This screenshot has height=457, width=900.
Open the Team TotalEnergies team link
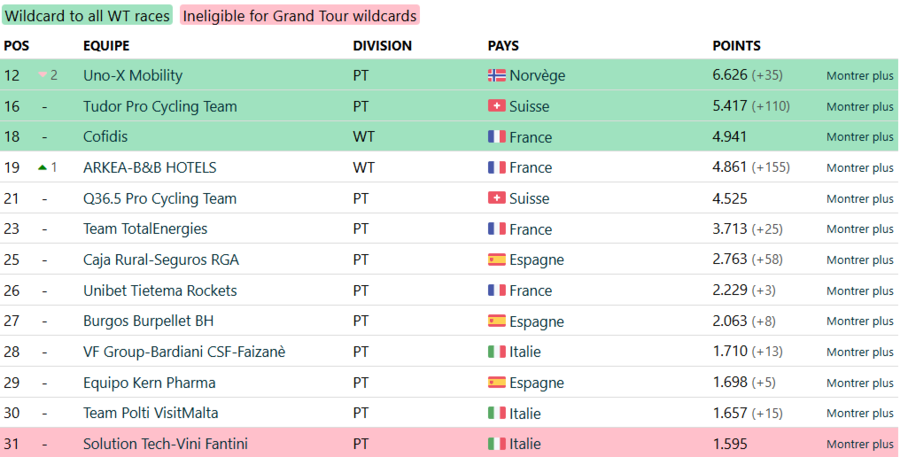point(145,229)
